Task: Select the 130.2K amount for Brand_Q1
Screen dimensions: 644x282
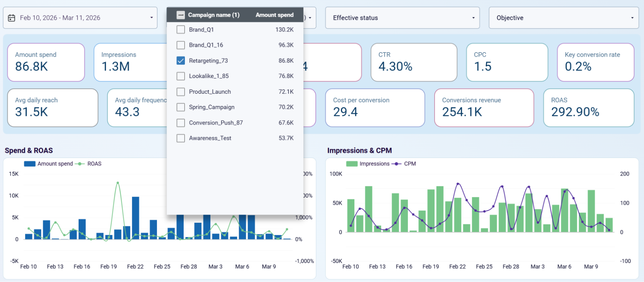Action: (284, 30)
